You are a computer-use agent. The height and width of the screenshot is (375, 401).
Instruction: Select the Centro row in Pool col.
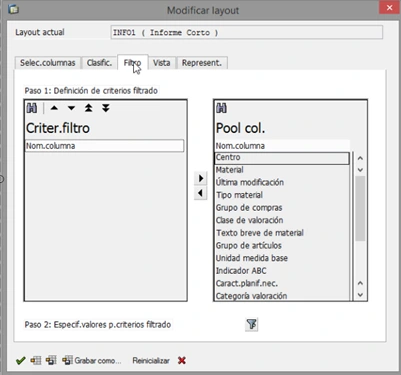pyautogui.click(x=282, y=157)
